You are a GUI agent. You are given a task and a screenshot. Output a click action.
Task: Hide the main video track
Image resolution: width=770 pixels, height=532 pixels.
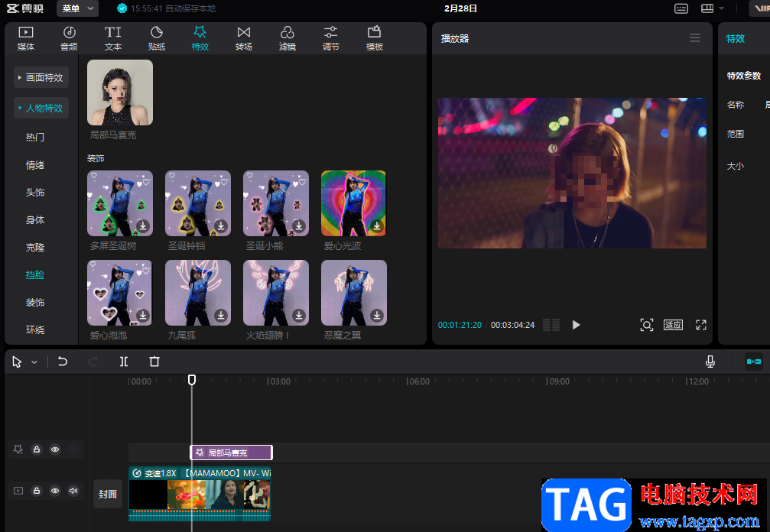(x=55, y=491)
